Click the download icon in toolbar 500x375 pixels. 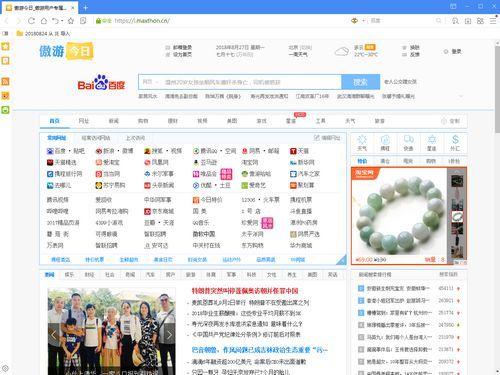tap(468, 21)
